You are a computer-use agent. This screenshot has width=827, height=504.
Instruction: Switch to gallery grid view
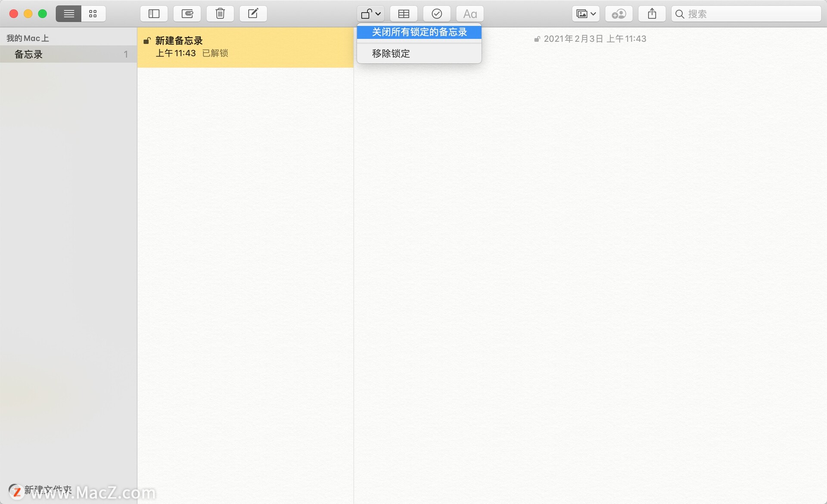[x=93, y=14]
